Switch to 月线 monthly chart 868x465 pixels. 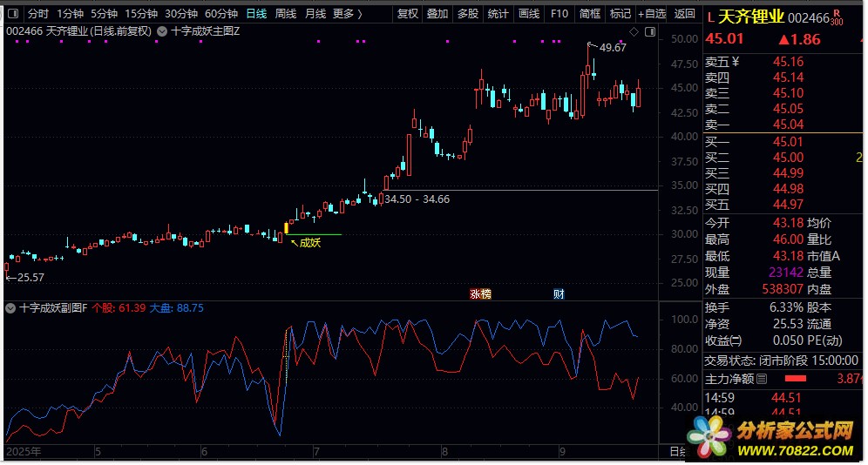[x=315, y=13]
